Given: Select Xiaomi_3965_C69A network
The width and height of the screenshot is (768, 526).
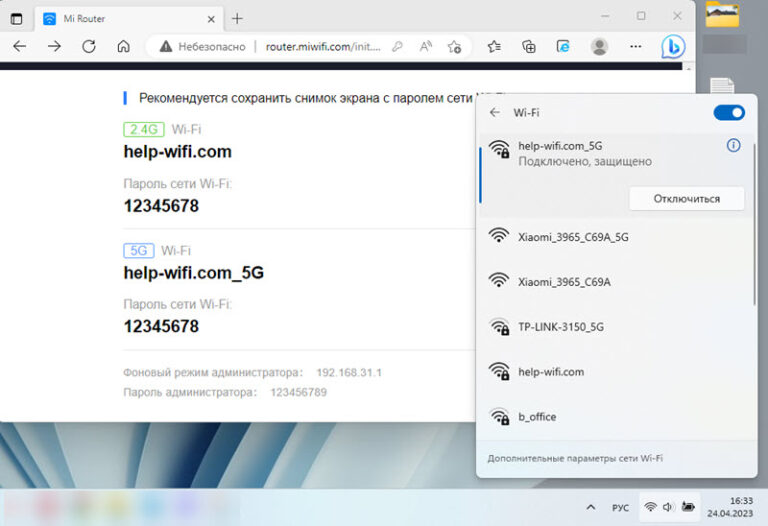Looking at the screenshot, I should 614,282.
